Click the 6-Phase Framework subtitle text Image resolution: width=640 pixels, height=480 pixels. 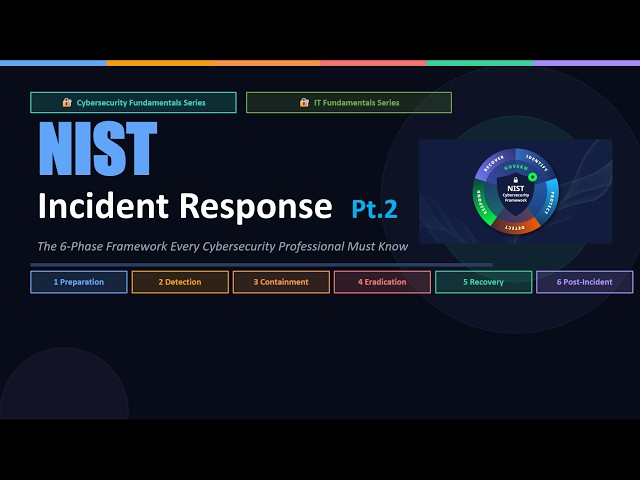[222, 247]
